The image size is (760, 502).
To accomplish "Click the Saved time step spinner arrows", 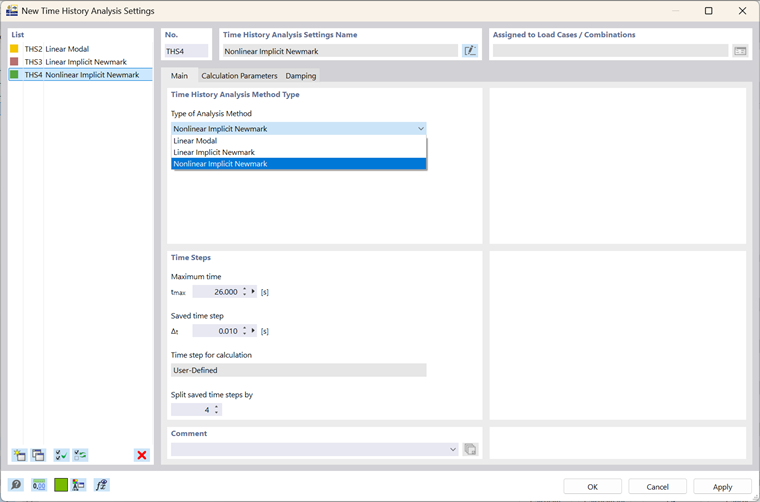I will coord(245,331).
